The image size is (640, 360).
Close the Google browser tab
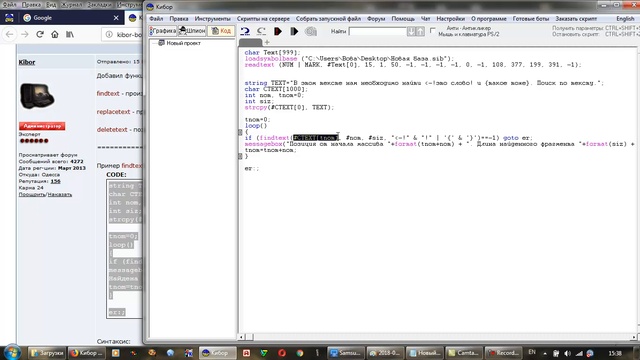[116, 18]
